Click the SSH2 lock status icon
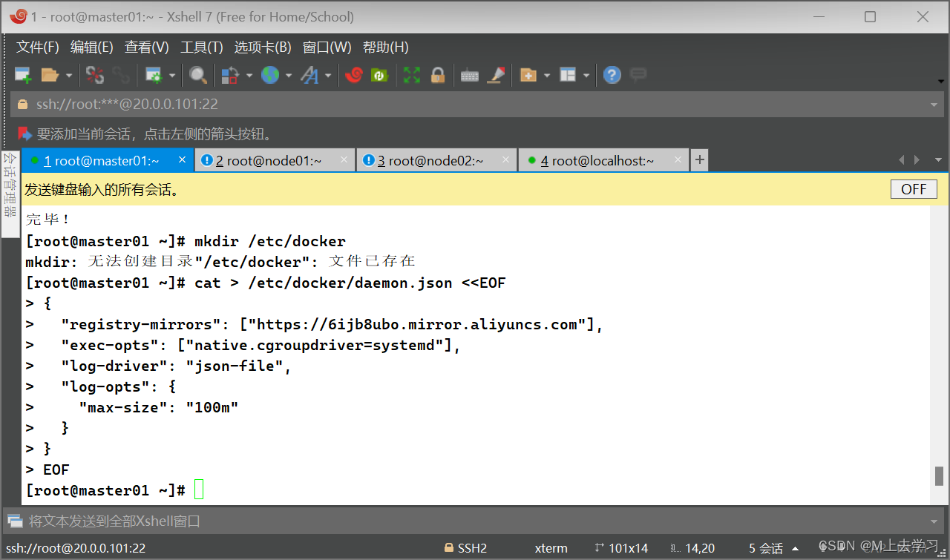The width and height of the screenshot is (950, 560). click(448, 549)
